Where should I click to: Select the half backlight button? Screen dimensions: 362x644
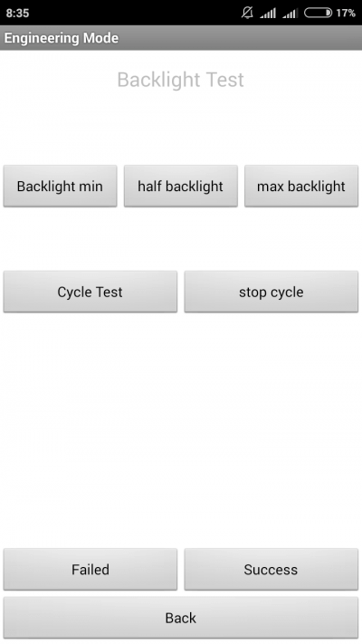tap(181, 186)
